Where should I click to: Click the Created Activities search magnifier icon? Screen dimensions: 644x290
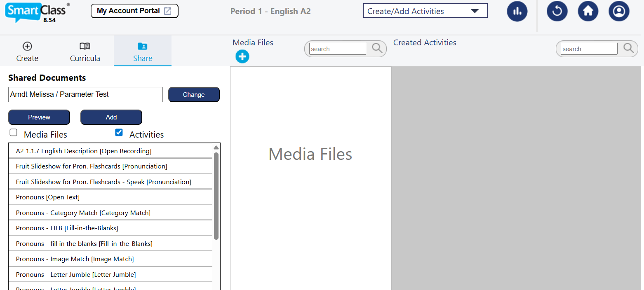pyautogui.click(x=628, y=49)
